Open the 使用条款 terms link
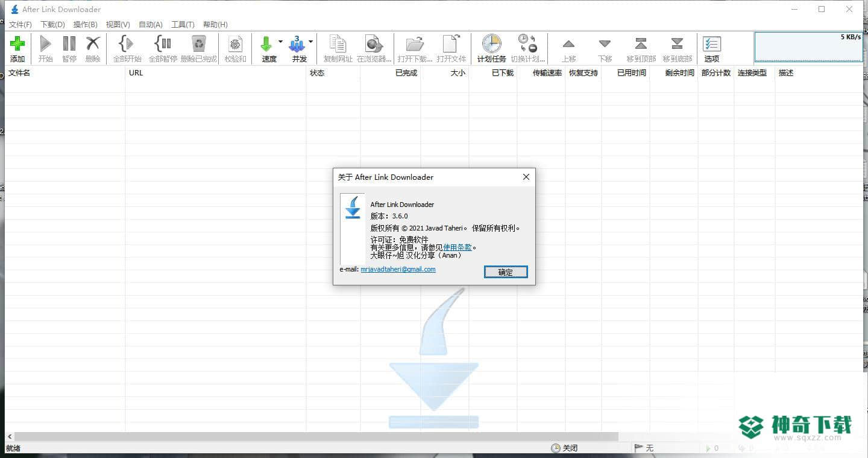The height and width of the screenshot is (458, 868). (x=458, y=247)
